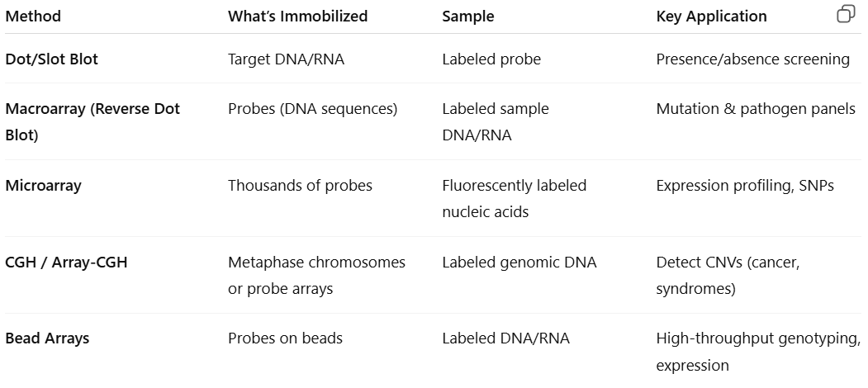
Task: Click the Mutation & pathogen panels cell
Action: 756,109
